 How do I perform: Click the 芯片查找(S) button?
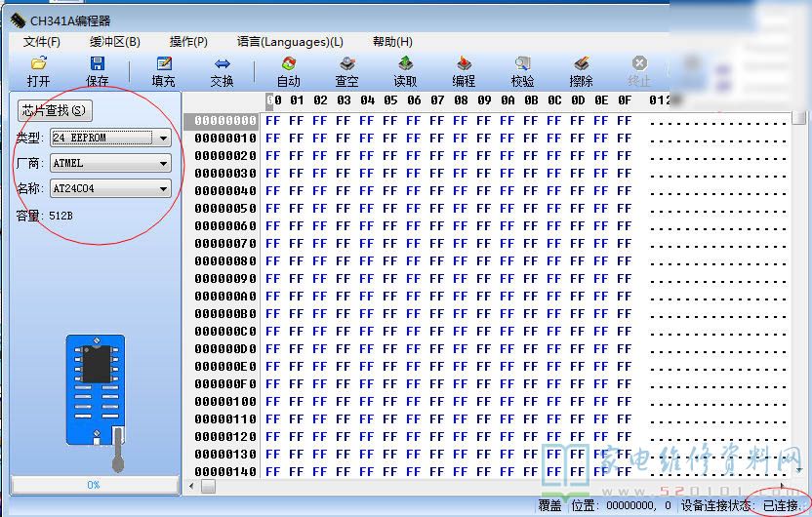tap(55, 111)
